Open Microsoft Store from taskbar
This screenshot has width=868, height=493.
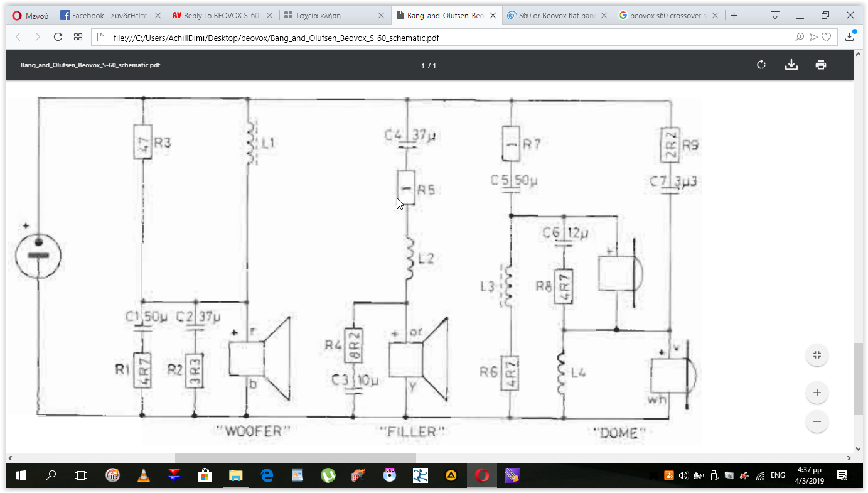[x=205, y=475]
